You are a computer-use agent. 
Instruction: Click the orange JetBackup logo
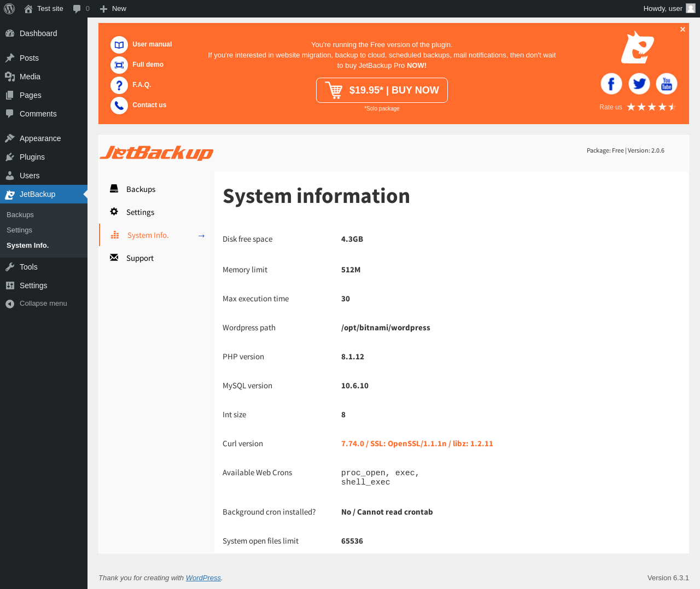tap(156, 153)
